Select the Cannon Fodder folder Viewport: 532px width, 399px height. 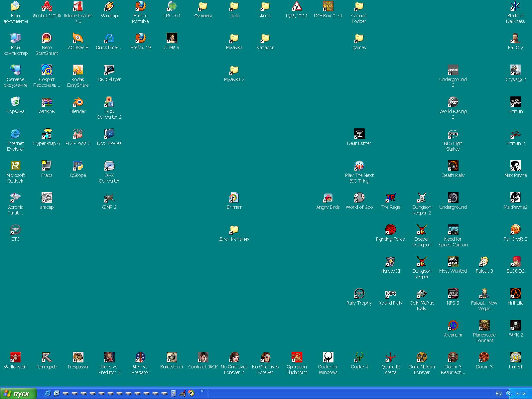359,6
